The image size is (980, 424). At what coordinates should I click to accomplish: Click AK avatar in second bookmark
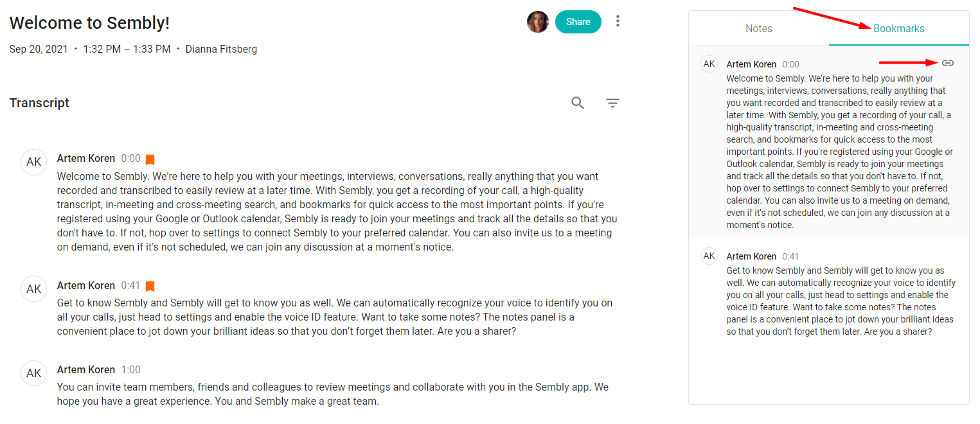click(x=709, y=256)
